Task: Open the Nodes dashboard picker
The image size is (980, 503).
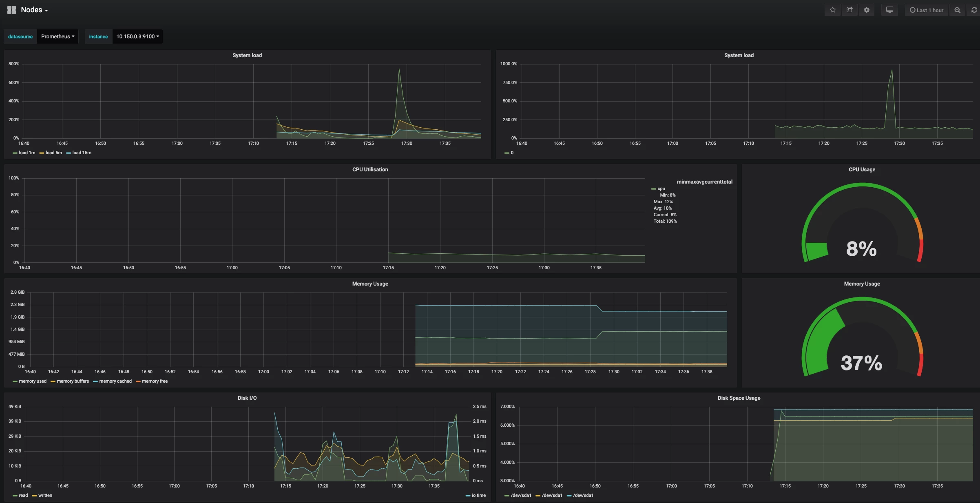Action: 34,10
